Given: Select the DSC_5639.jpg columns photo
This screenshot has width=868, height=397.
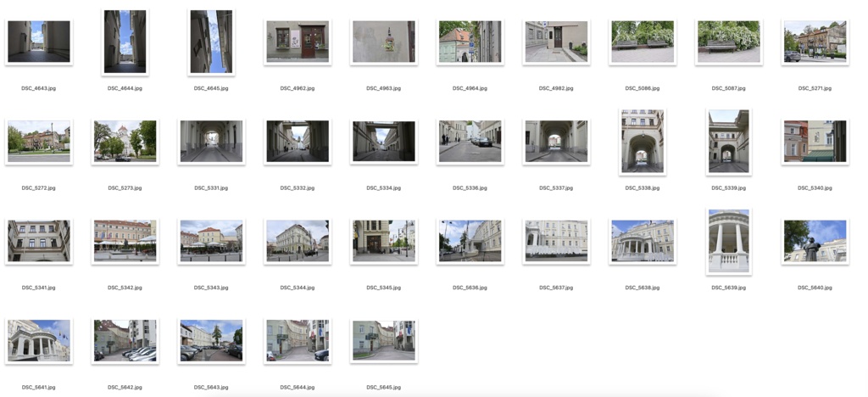Looking at the screenshot, I should tap(728, 241).
